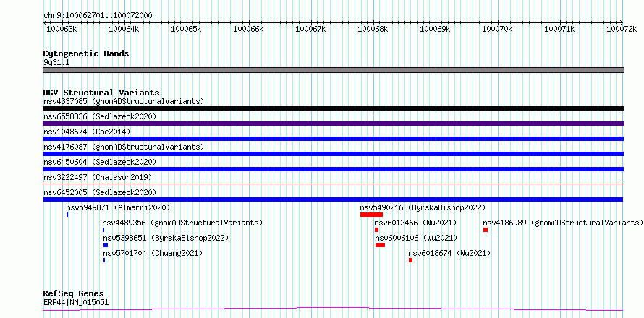This screenshot has width=644, height=318.
Task: Click the blue nsv4489356 marker
Action: pos(103,230)
